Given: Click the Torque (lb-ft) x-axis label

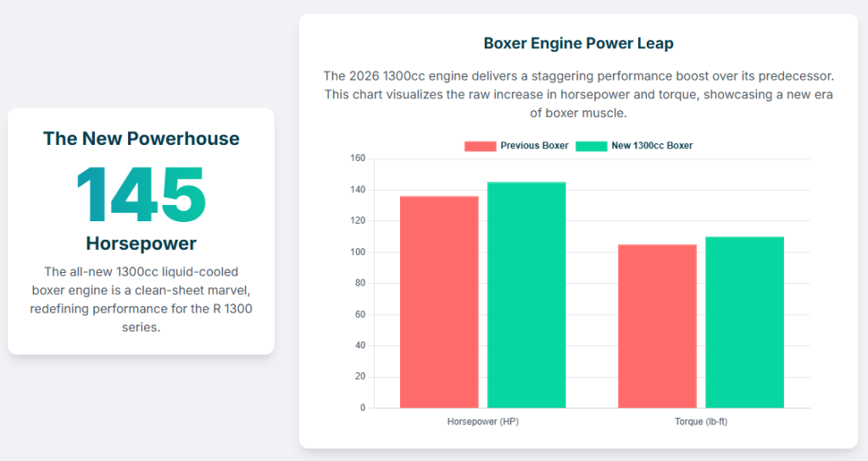Looking at the screenshot, I should point(701,422).
